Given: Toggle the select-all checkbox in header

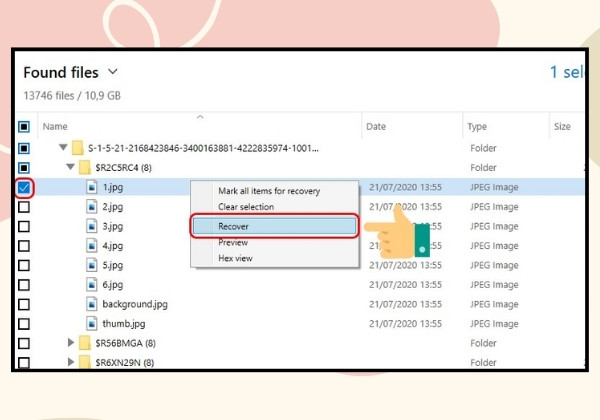Looking at the screenshot, I should click(x=24, y=127).
